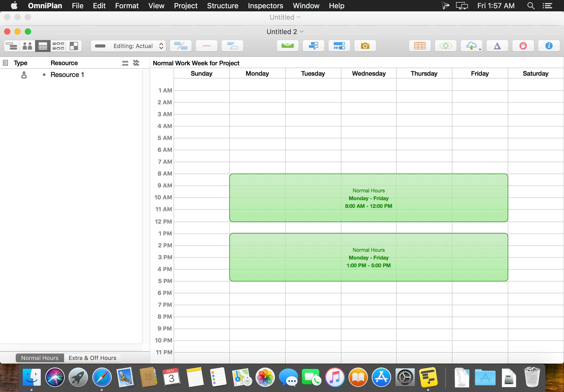Show violations with red hand icon
The height and width of the screenshot is (392, 564).
pos(523,46)
